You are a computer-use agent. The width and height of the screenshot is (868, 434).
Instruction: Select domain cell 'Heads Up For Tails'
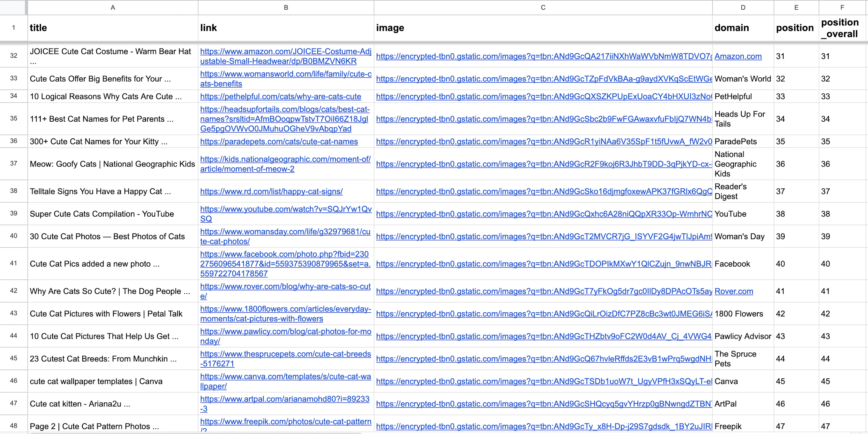tap(743, 119)
